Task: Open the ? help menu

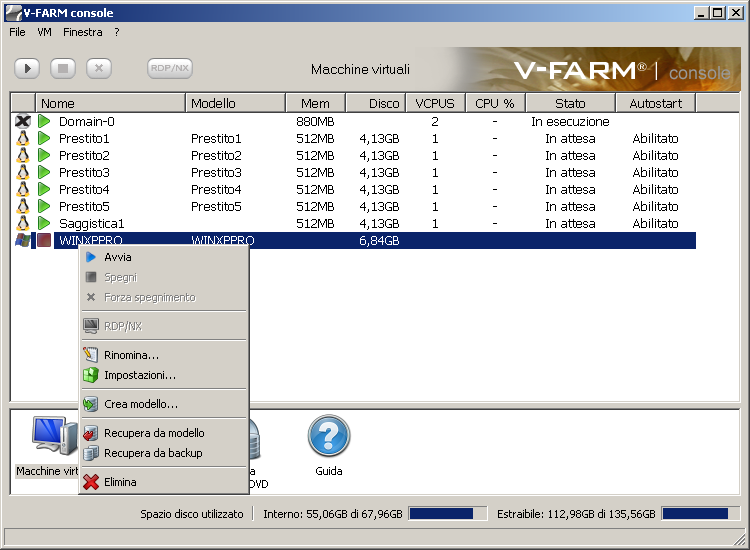Action: click(117, 33)
